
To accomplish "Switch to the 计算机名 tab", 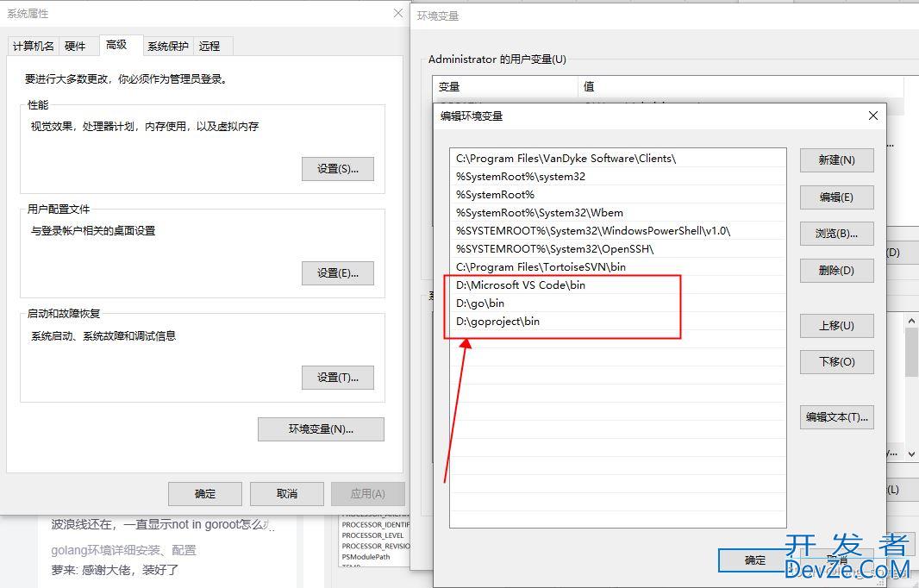I will click(34, 46).
